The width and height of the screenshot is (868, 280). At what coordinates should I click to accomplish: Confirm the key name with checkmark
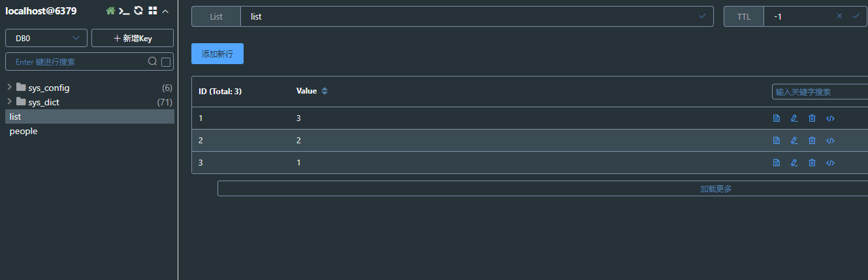click(x=702, y=16)
